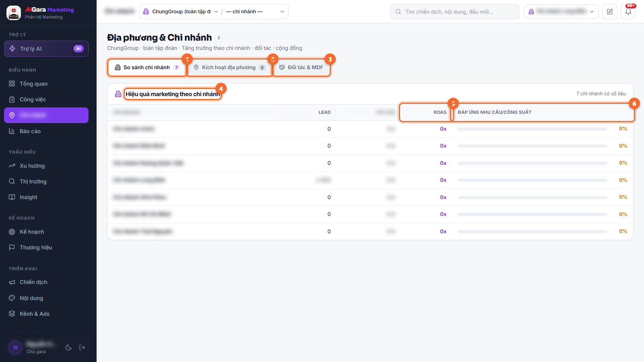Open the notifications bell icon
Viewport: 644px width, 362px height.
pos(628,12)
